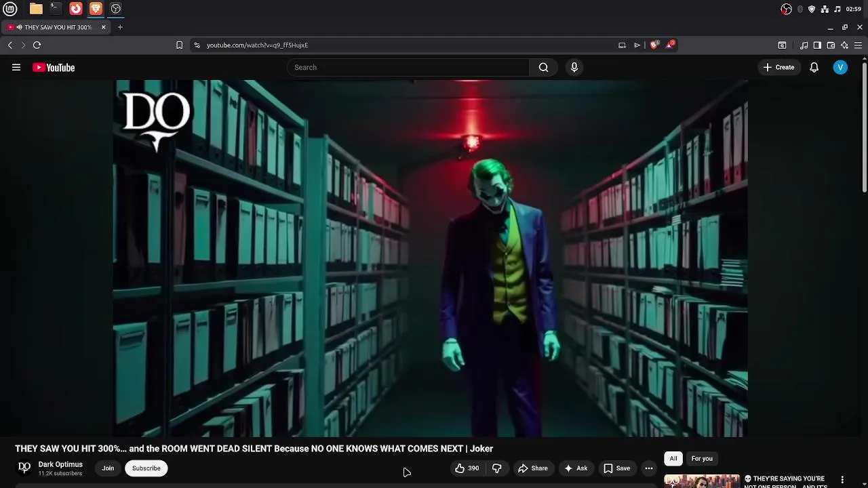
Task: Click the video player to pause
Action: (x=431, y=258)
